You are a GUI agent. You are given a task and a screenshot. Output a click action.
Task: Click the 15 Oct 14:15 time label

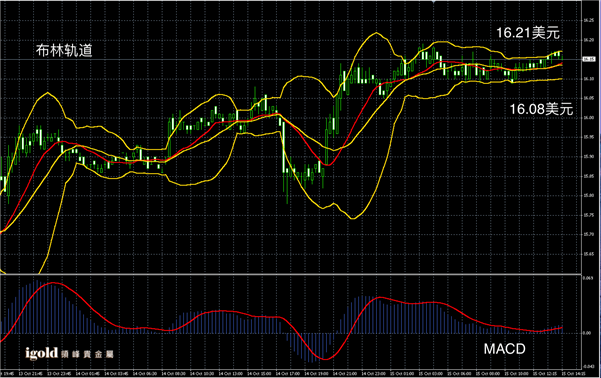pos(573,373)
